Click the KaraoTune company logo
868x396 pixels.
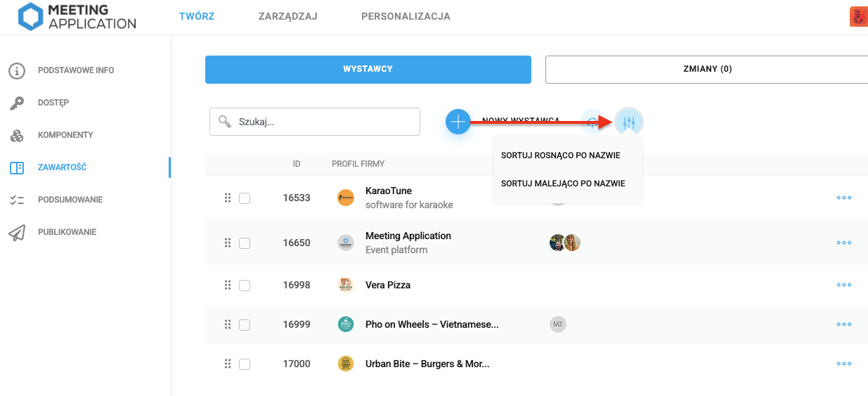pyautogui.click(x=346, y=198)
